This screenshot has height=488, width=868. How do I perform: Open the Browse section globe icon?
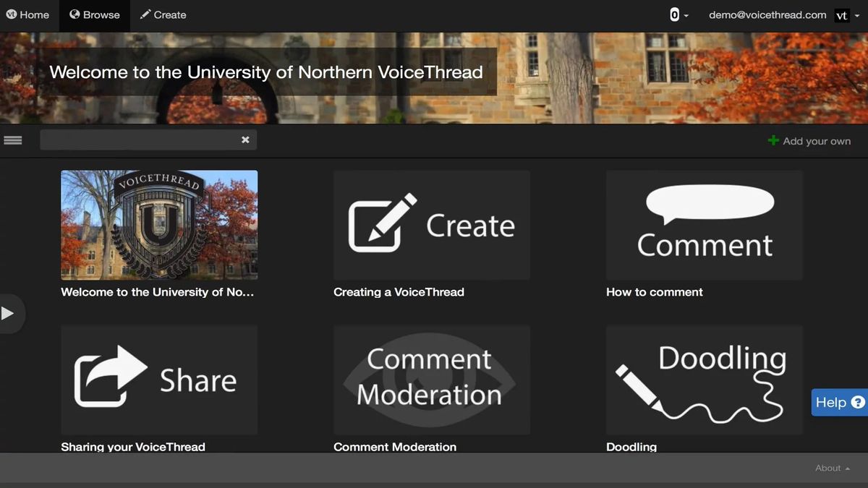tap(74, 14)
